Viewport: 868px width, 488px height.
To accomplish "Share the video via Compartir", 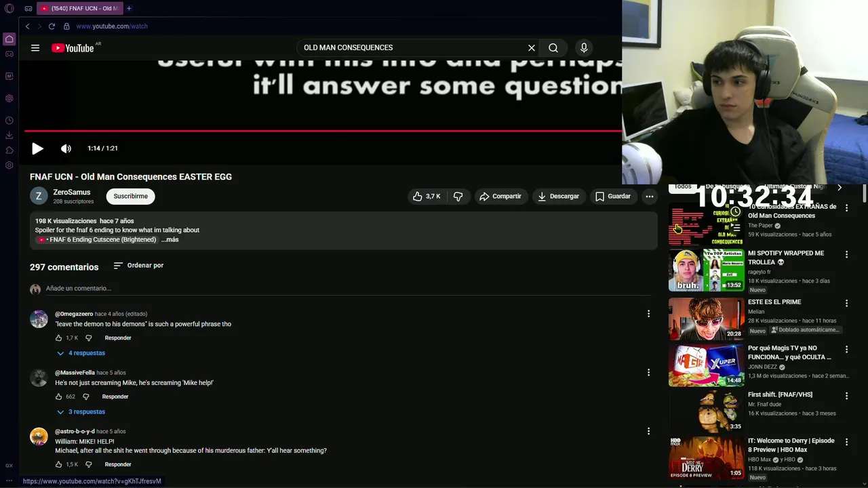I will point(500,197).
